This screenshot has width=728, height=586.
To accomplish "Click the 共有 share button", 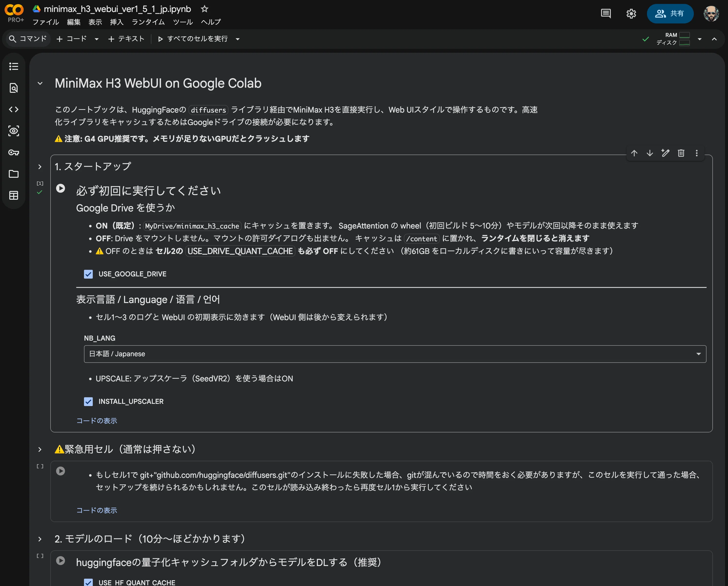I will click(x=670, y=13).
